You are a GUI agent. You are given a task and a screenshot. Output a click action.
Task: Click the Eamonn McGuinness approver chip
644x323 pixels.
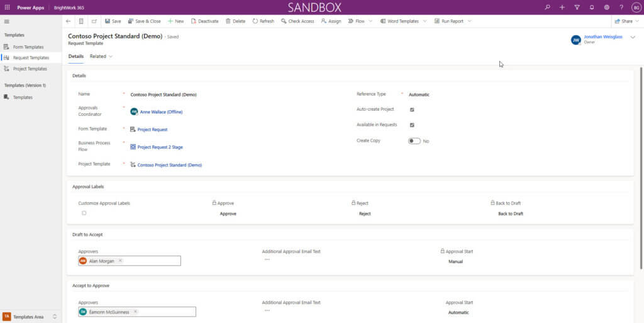[108, 312]
